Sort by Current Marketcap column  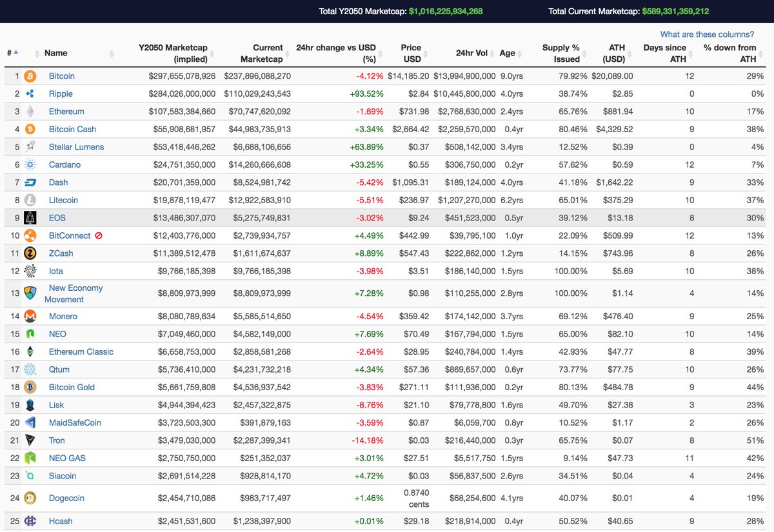(261, 53)
